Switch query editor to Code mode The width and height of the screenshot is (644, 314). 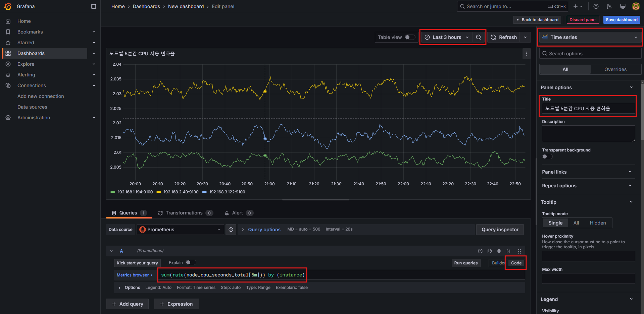[x=516, y=263]
